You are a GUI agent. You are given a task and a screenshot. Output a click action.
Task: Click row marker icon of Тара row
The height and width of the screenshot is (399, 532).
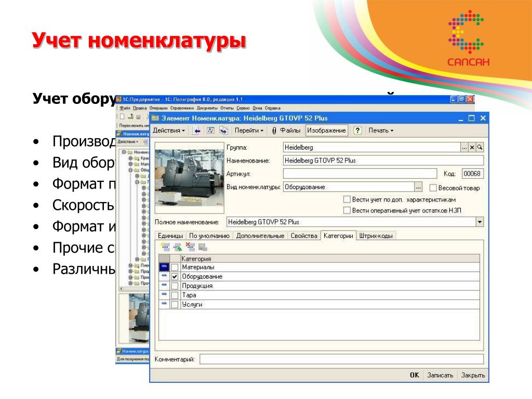164,295
